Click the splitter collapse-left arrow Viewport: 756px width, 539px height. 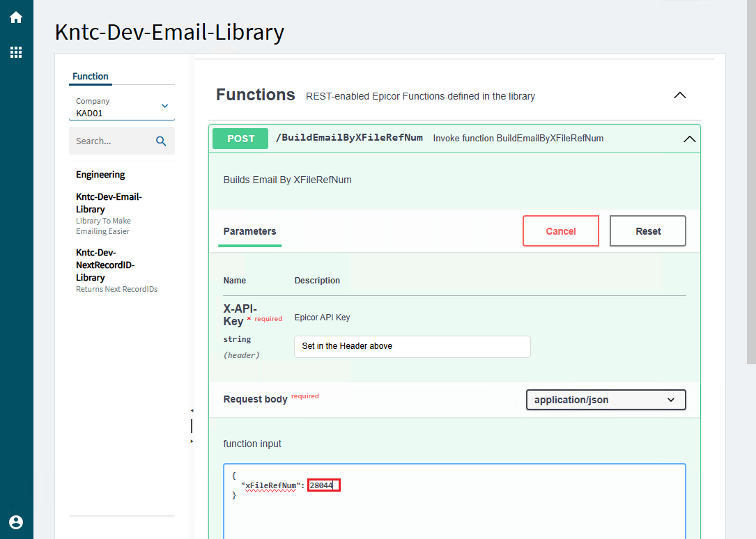pyautogui.click(x=192, y=411)
